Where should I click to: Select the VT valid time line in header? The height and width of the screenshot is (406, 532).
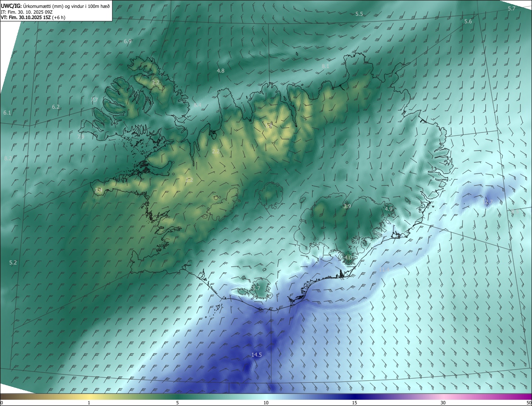[x=33, y=17]
